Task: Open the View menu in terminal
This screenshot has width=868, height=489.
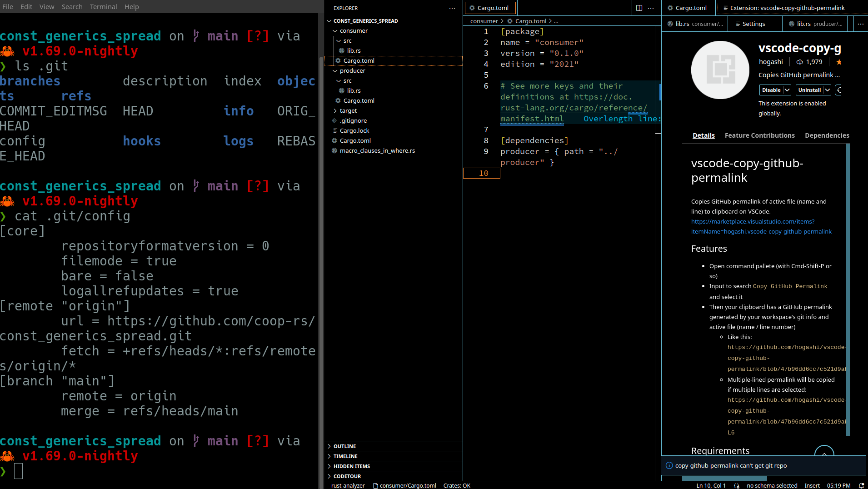Action: [47, 7]
